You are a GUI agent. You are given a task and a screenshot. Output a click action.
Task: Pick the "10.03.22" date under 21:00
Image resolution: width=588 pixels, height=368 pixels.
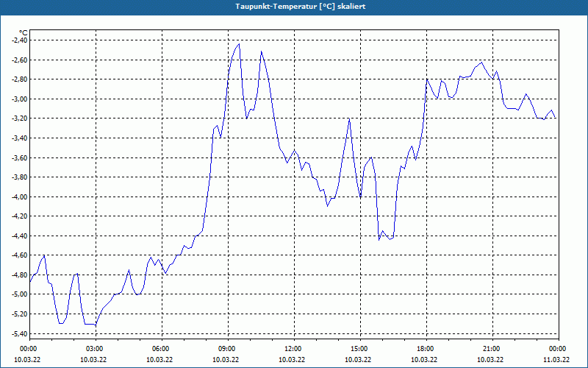pyautogui.click(x=490, y=359)
